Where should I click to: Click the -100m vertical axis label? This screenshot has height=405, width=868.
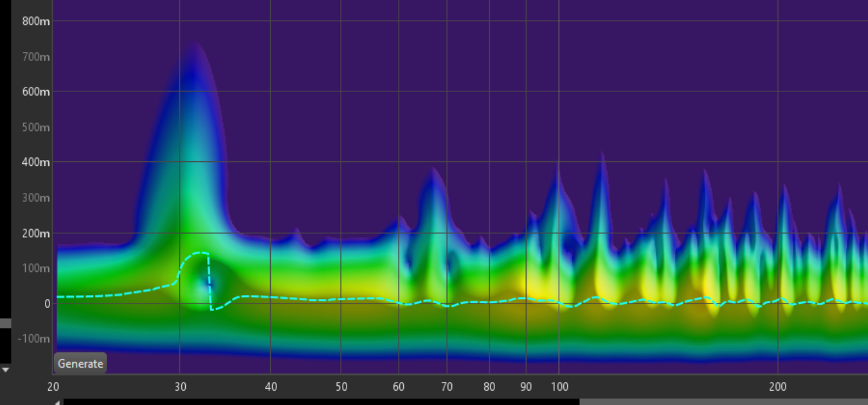34,339
